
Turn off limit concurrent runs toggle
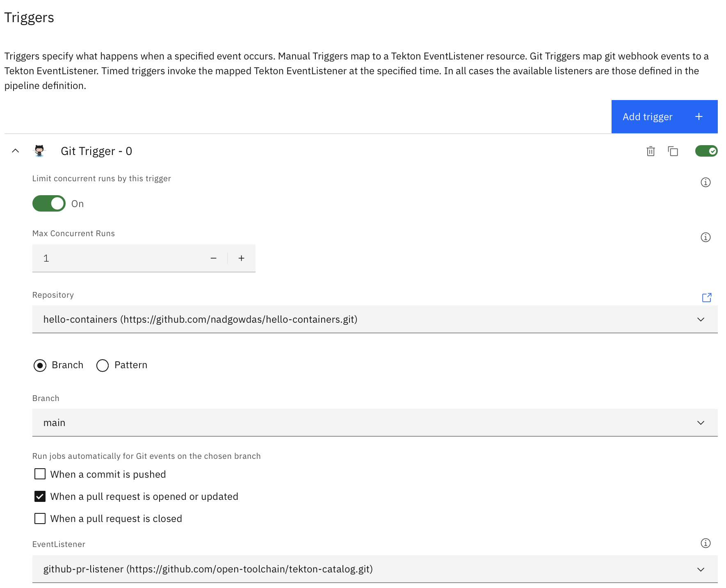[49, 203]
